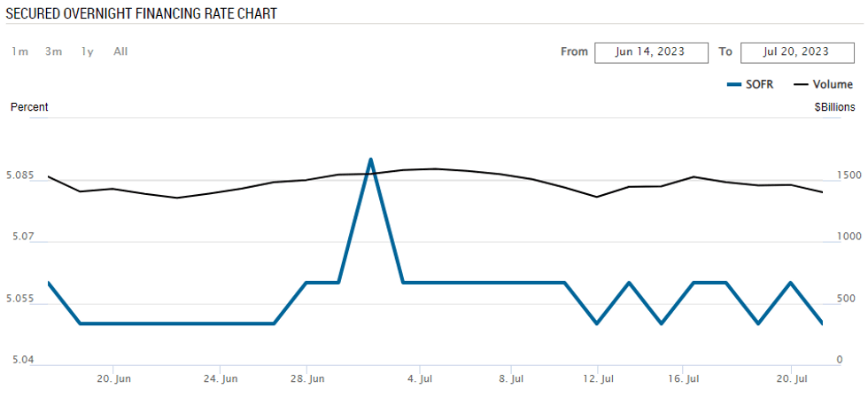Click the 20. Jun x-axis label
The width and height of the screenshot is (868, 405).
[x=112, y=379]
